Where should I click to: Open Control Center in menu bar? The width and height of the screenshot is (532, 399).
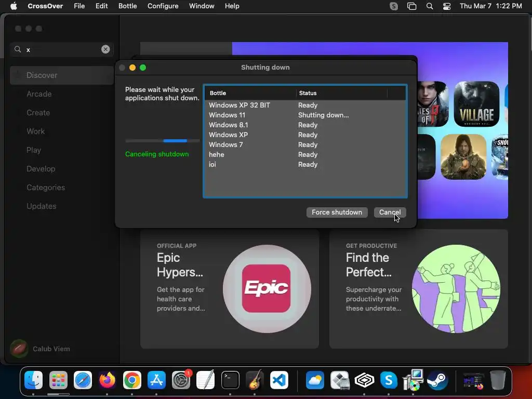pos(446,6)
